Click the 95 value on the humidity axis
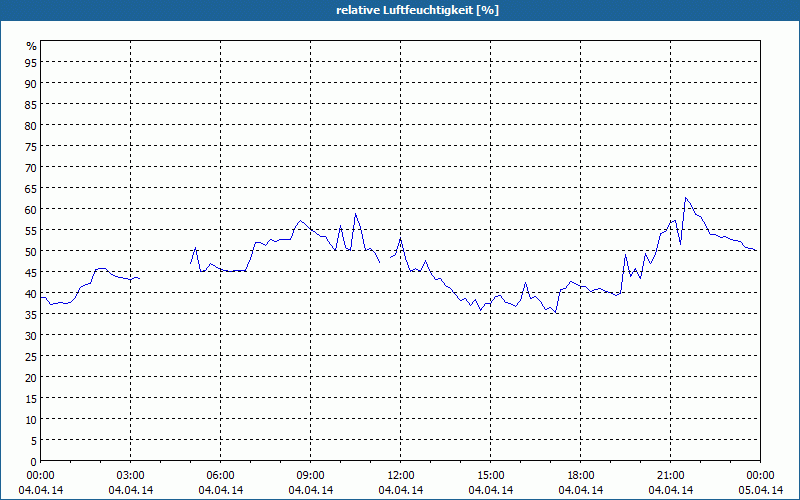This screenshot has height=500, width=800. tap(31, 62)
